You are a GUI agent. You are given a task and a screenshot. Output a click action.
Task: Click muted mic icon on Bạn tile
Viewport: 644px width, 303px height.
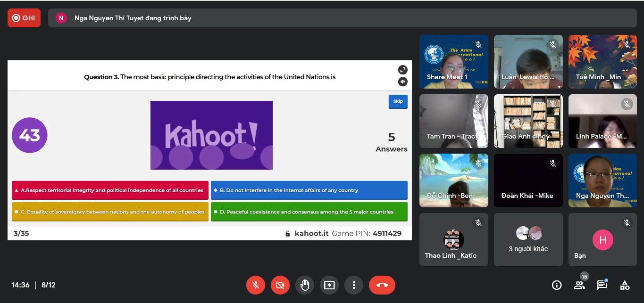point(627,223)
